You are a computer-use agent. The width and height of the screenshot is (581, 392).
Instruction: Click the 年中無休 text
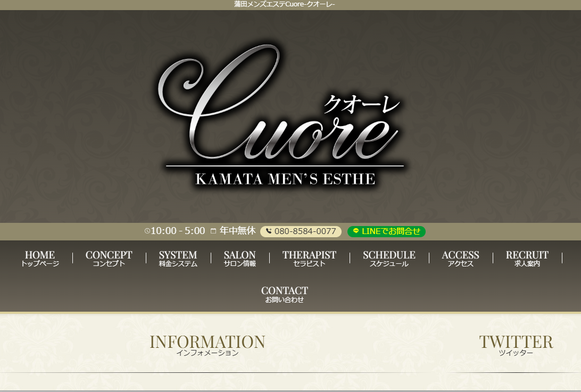pyautogui.click(x=237, y=231)
